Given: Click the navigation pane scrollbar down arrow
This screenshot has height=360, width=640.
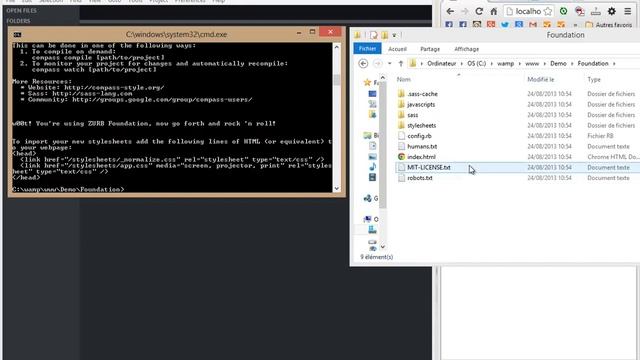Looking at the screenshot, I should [x=382, y=247].
